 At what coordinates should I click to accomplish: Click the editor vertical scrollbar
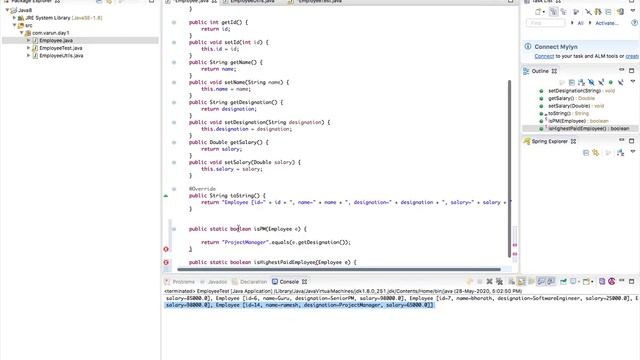pyautogui.click(x=509, y=169)
